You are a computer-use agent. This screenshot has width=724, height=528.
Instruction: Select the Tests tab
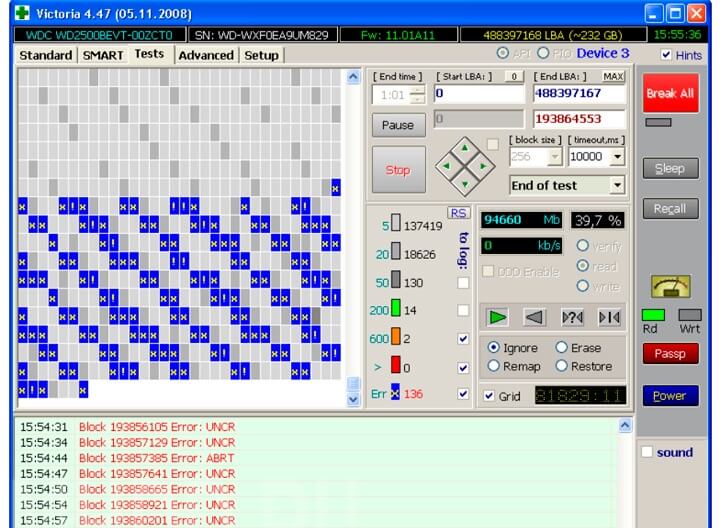click(149, 54)
